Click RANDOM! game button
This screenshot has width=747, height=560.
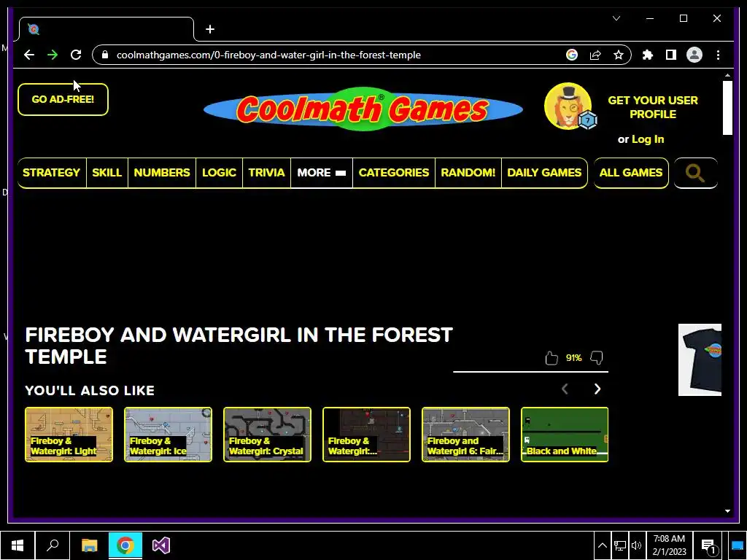tap(468, 172)
